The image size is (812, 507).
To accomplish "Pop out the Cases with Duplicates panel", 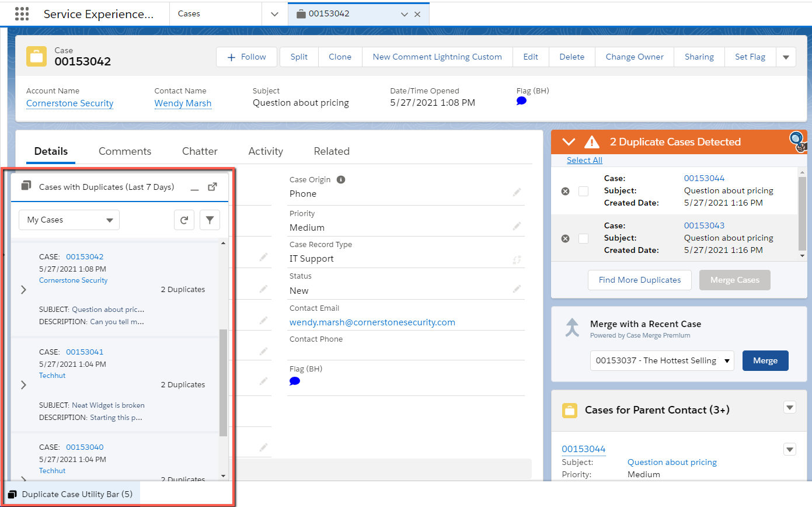I will point(212,187).
